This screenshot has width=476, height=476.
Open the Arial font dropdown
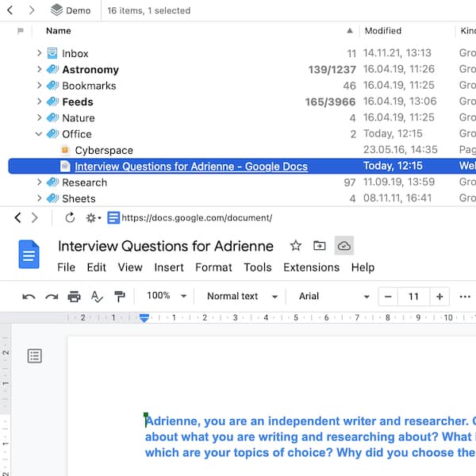[334, 296]
